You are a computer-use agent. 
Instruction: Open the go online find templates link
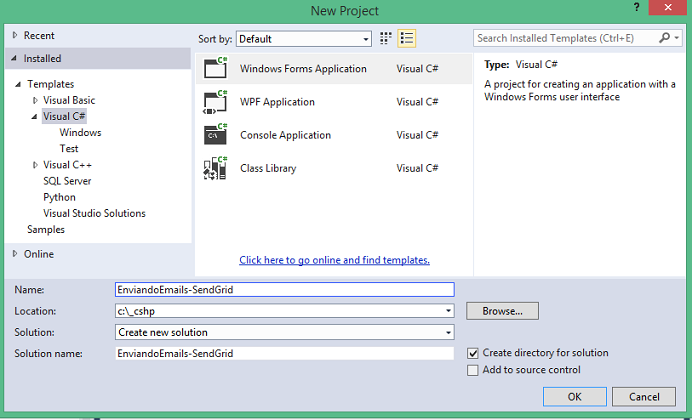335,260
